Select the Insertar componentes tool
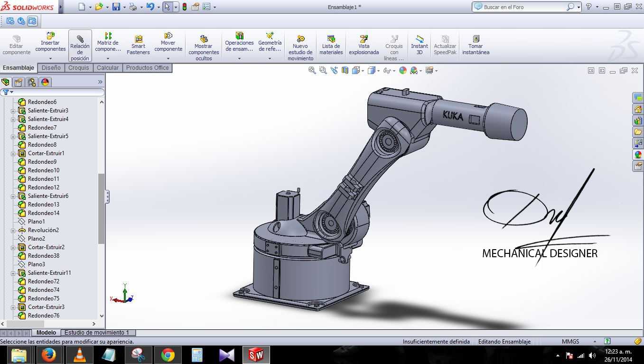Image resolution: width=644 pixels, height=364 pixels. point(50,42)
